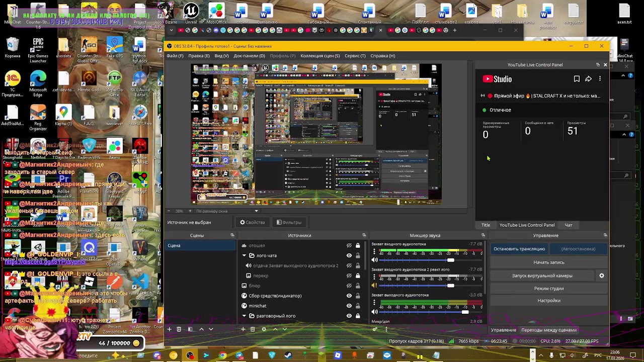Hide the Сбор средств(индикатор) source

click(349, 296)
